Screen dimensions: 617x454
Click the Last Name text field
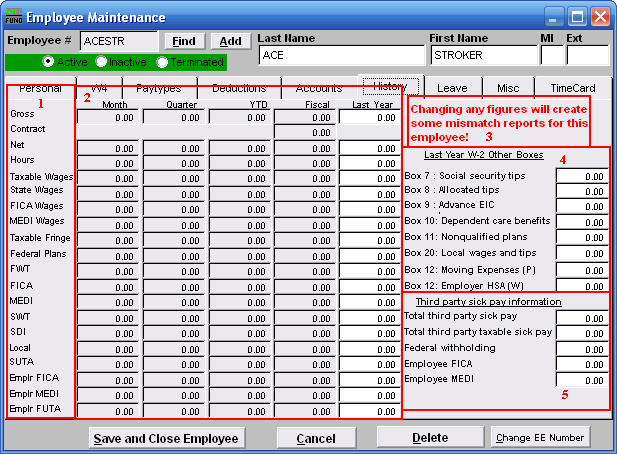(x=340, y=55)
